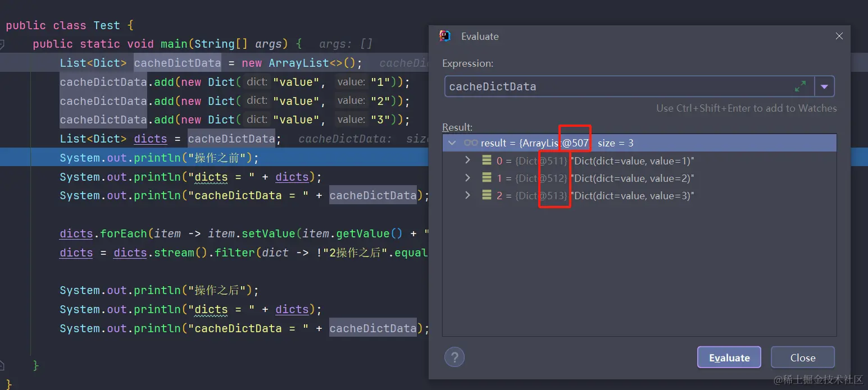Open the expression history dropdown arrow
The height and width of the screenshot is (390, 868).
[824, 87]
